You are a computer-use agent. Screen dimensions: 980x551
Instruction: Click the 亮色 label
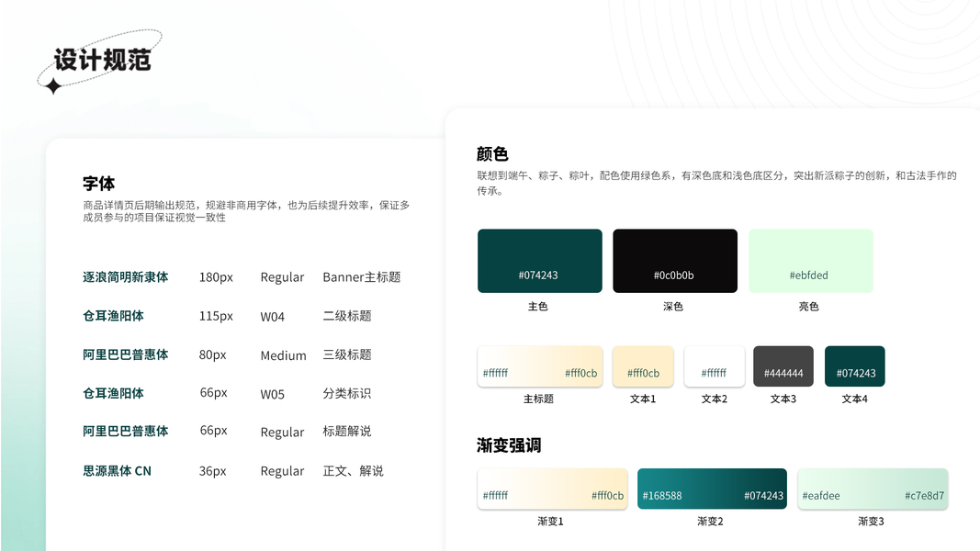click(x=809, y=306)
